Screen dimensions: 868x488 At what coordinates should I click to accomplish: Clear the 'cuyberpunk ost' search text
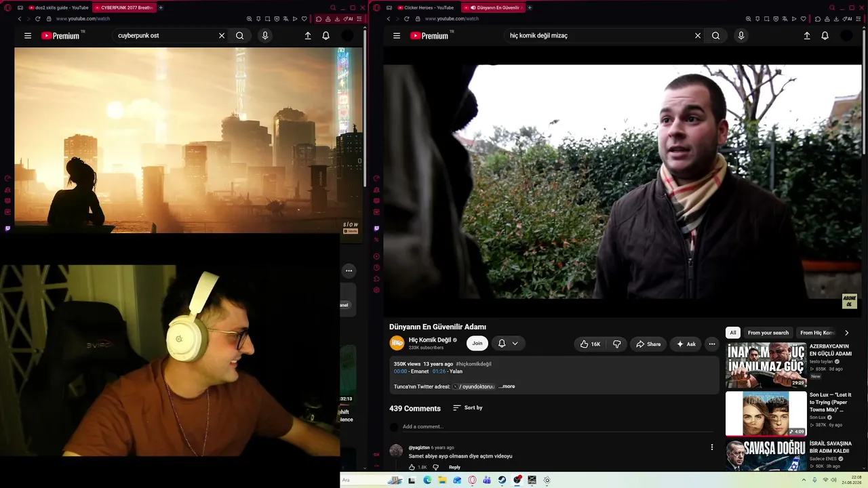tap(222, 36)
